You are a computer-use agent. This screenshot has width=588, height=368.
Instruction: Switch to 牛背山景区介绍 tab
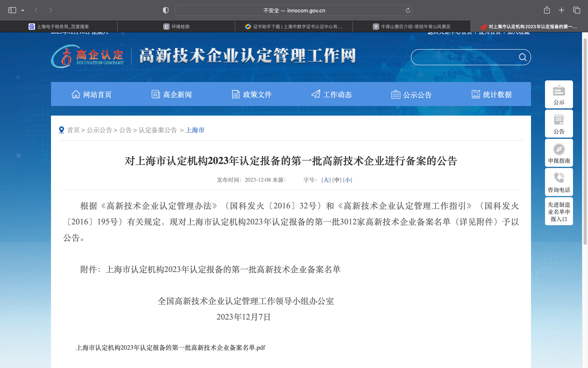(x=411, y=27)
